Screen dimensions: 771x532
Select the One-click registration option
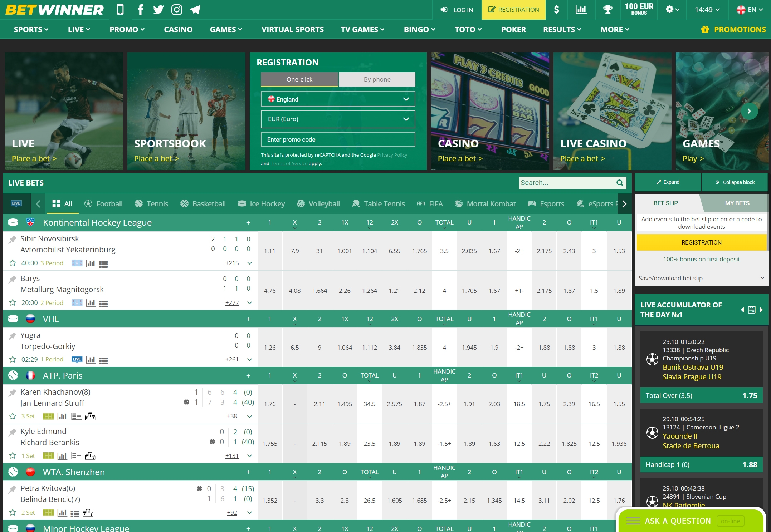coord(299,79)
